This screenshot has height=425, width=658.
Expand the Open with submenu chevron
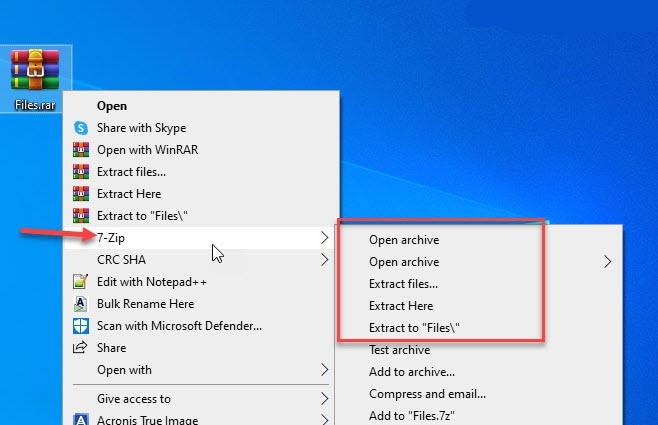(x=324, y=370)
